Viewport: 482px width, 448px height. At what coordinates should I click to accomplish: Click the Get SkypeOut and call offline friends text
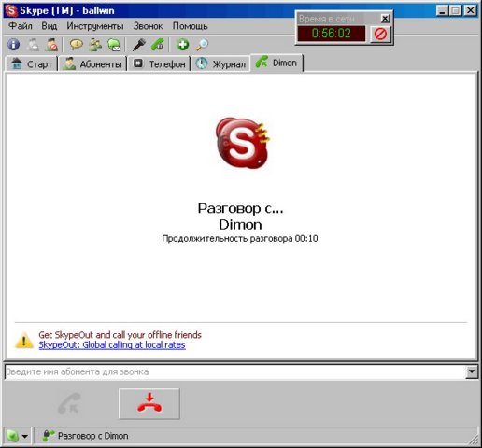pos(120,335)
